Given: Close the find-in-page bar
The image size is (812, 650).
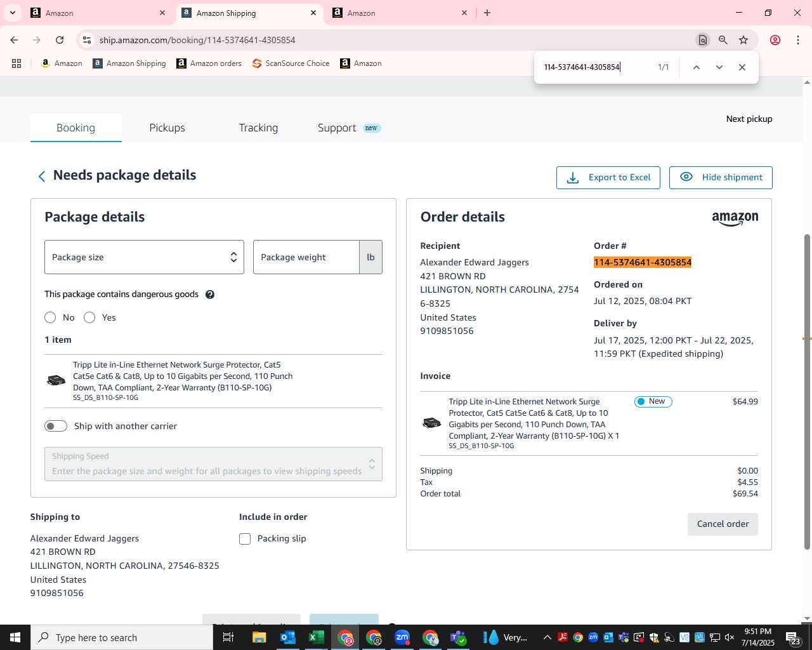Looking at the screenshot, I should coord(742,67).
